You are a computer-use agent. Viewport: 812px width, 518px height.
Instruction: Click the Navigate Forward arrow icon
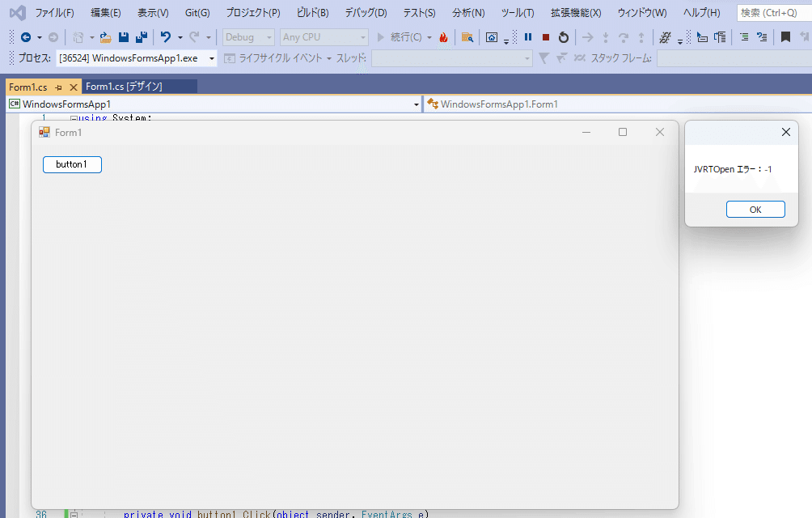pyautogui.click(x=53, y=37)
